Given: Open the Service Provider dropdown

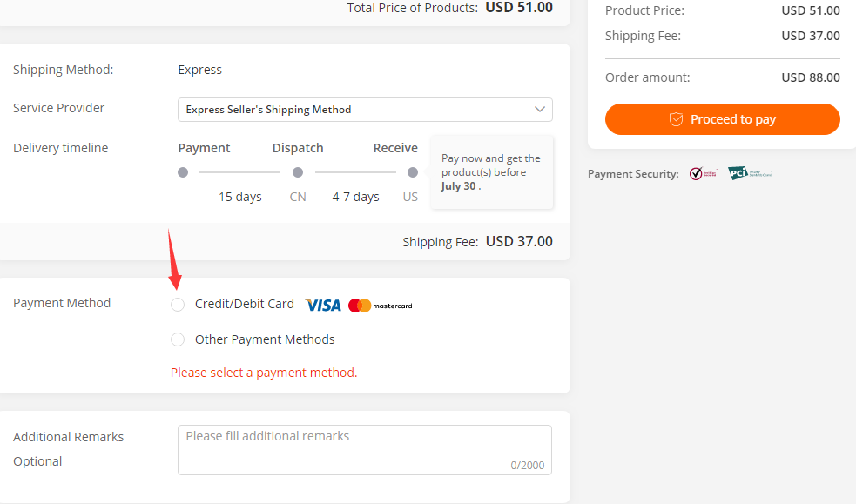Looking at the screenshot, I should pyautogui.click(x=365, y=110).
